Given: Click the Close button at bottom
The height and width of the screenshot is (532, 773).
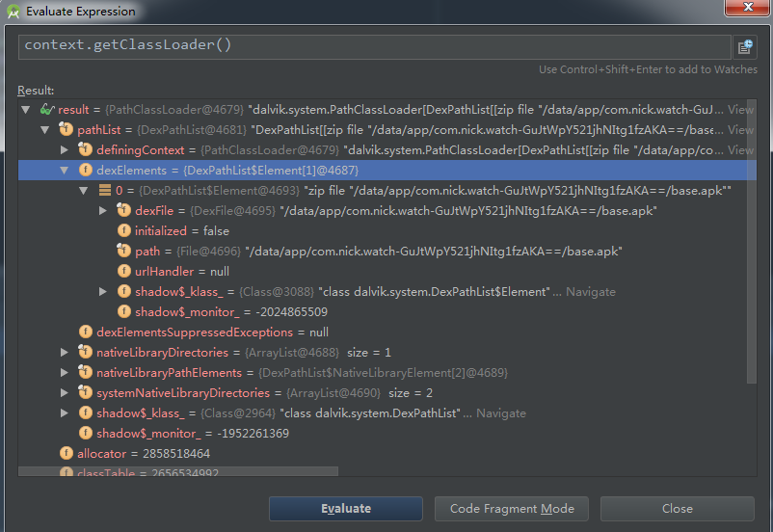Looking at the screenshot, I should 677,509.
